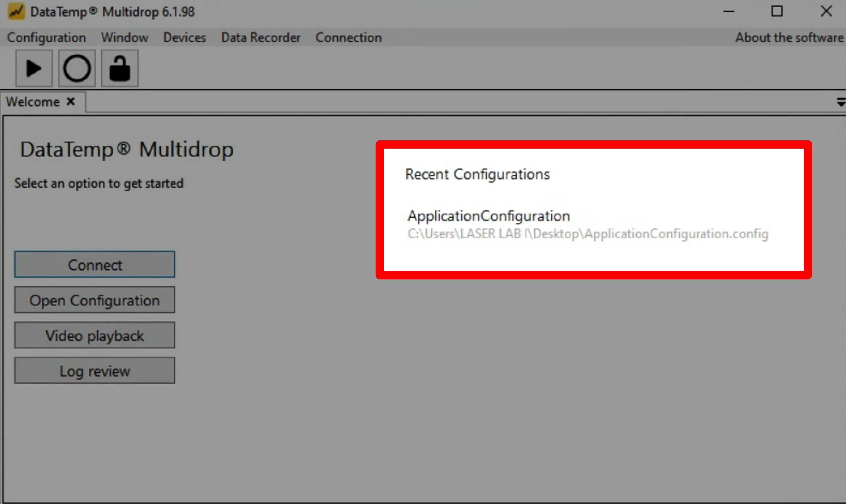846x504 pixels.
Task: Click the Recent Configurations heading
Action: click(x=478, y=175)
